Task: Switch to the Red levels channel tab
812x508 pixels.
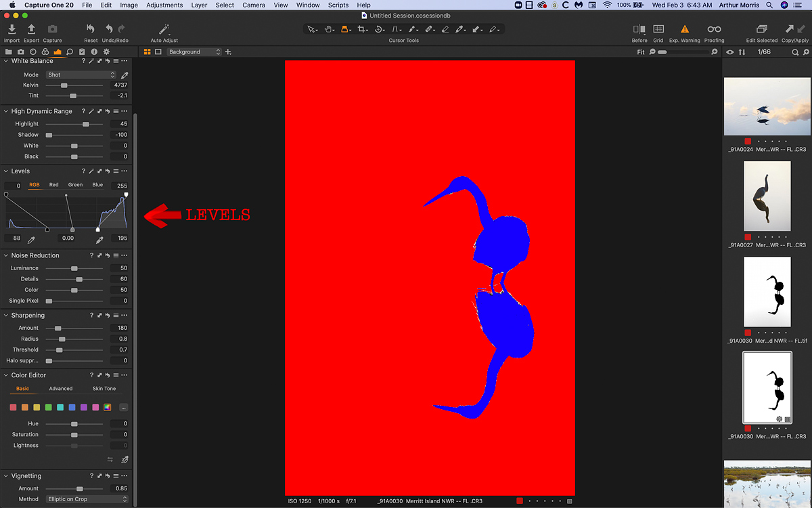Action: [x=53, y=185]
